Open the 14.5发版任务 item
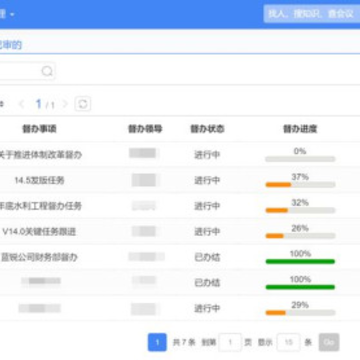Image resolution: width=360 pixels, height=360 pixels. (x=39, y=180)
